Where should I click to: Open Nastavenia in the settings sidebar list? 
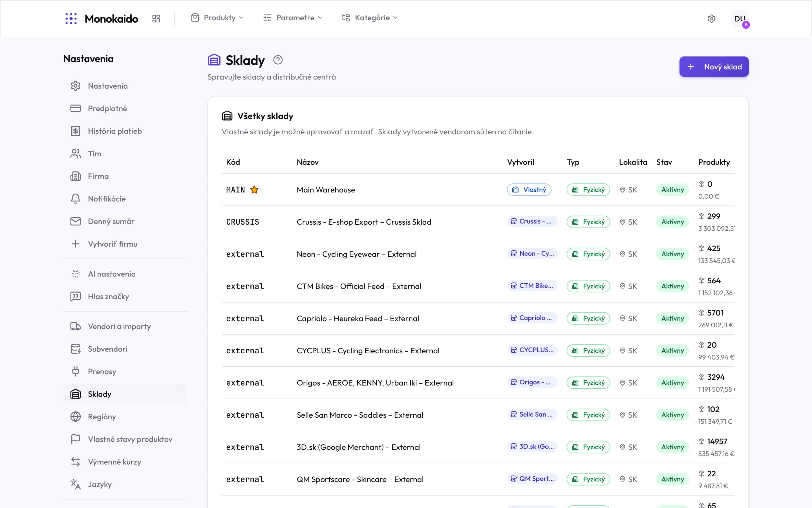[x=125, y=86]
